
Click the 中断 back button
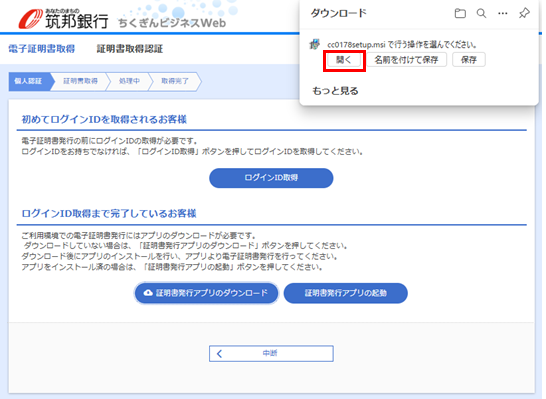[x=271, y=353]
